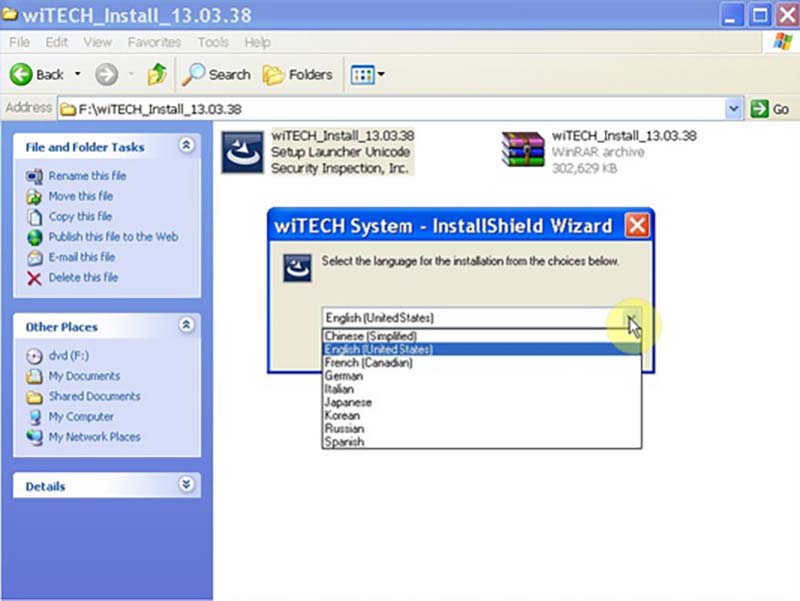Click the address bar path field
800x601 pixels.
tap(393, 109)
